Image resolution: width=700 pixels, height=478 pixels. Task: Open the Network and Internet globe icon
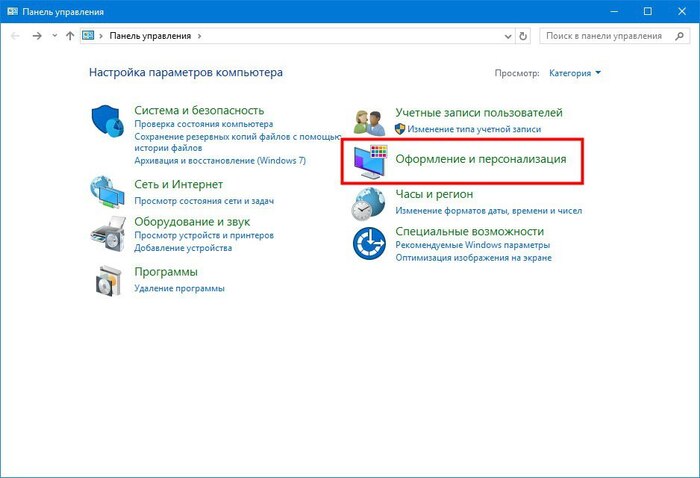pyautogui.click(x=107, y=192)
